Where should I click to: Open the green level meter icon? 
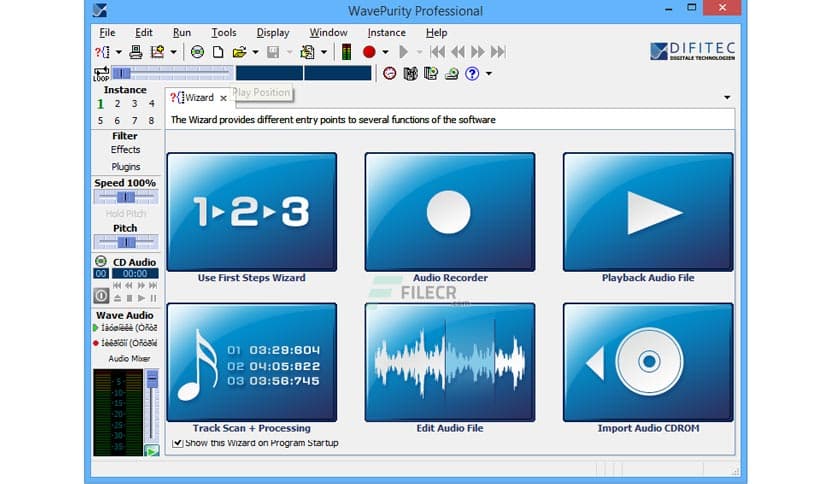[346, 52]
